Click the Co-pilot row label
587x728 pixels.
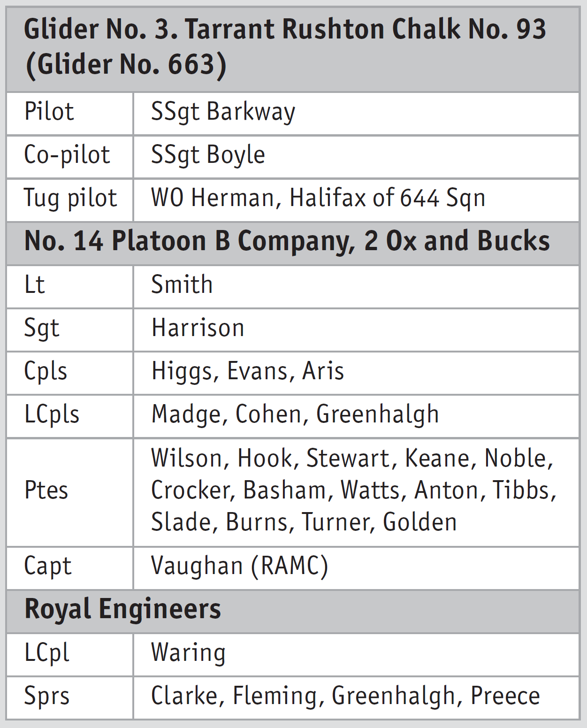point(67,155)
